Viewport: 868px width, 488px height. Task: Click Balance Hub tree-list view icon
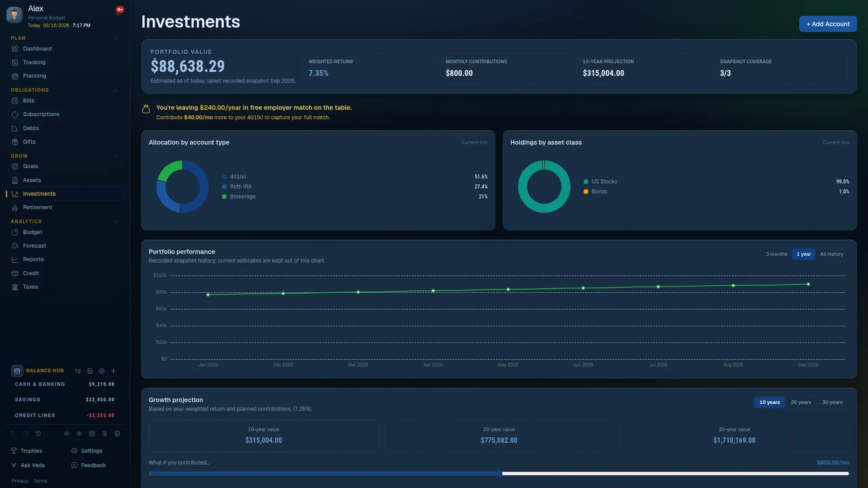[x=78, y=371]
